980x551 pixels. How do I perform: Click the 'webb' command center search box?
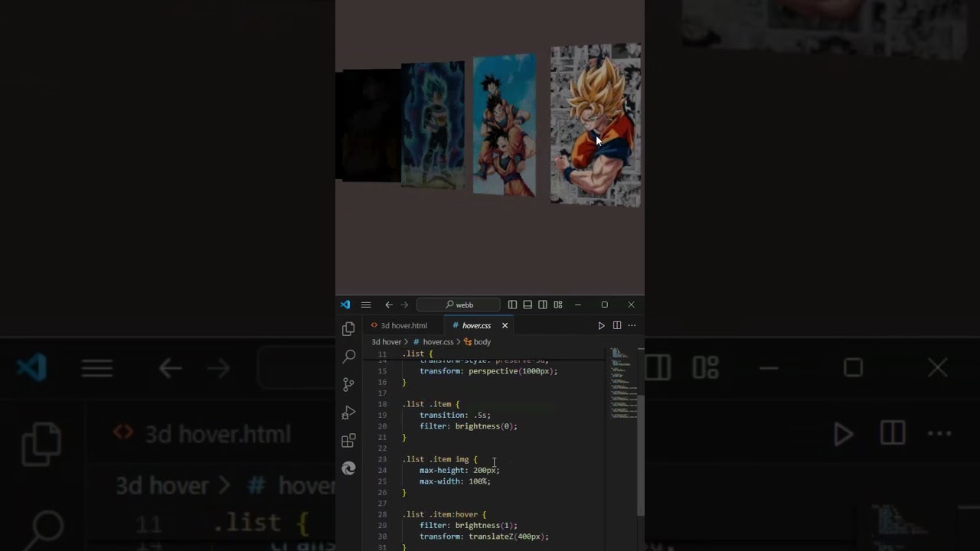(459, 305)
